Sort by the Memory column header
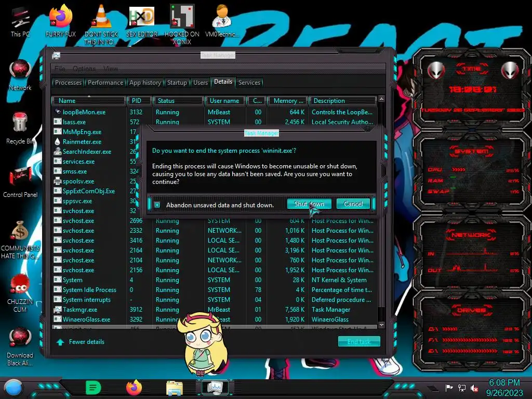This screenshot has height=399, width=532. point(287,101)
